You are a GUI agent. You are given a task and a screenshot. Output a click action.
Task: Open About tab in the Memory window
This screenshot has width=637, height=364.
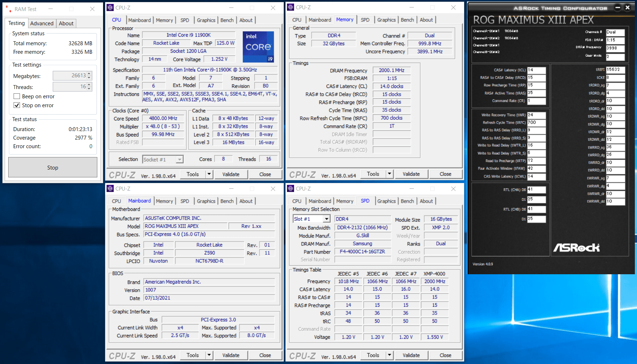[x=426, y=20]
